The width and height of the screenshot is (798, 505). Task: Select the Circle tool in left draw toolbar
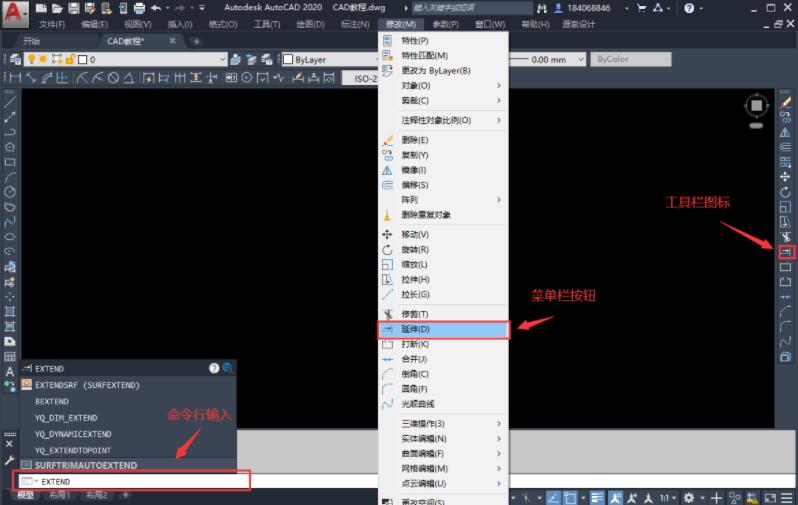click(x=10, y=192)
